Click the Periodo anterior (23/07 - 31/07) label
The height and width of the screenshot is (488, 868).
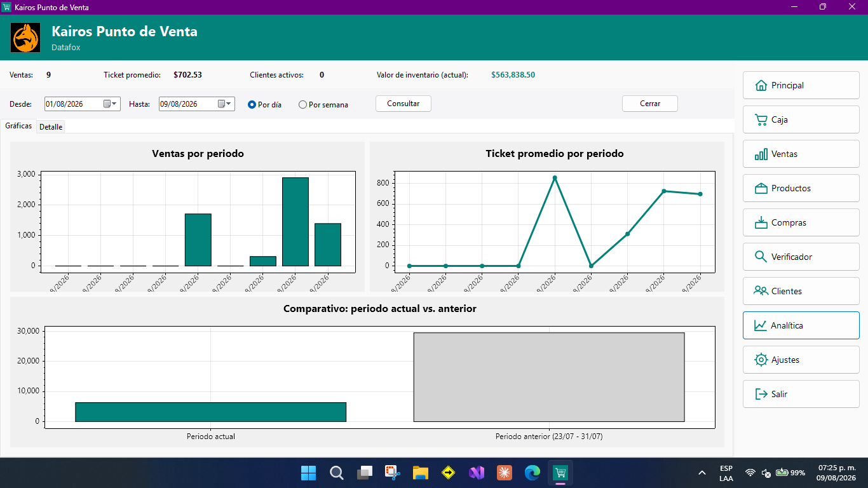(x=549, y=437)
